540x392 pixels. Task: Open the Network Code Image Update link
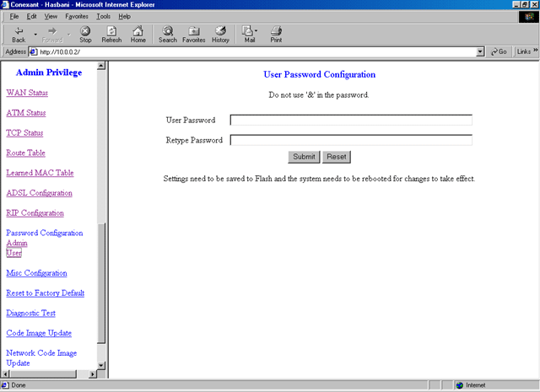(41, 358)
